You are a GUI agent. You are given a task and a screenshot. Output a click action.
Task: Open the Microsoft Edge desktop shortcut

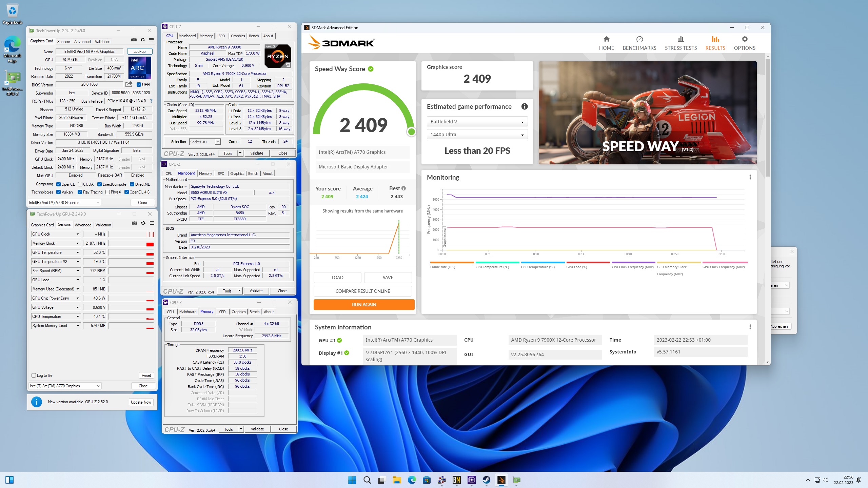coord(13,49)
